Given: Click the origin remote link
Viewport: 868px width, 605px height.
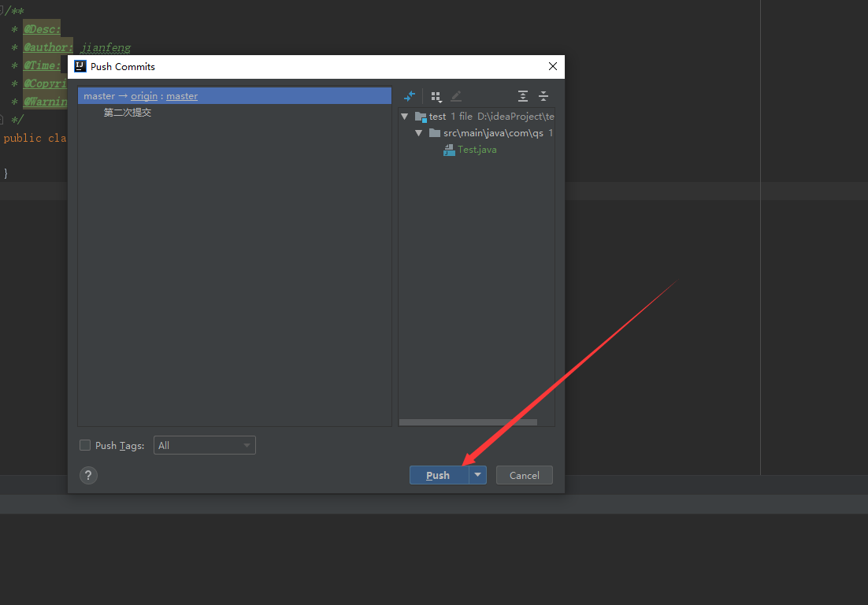Looking at the screenshot, I should [144, 96].
